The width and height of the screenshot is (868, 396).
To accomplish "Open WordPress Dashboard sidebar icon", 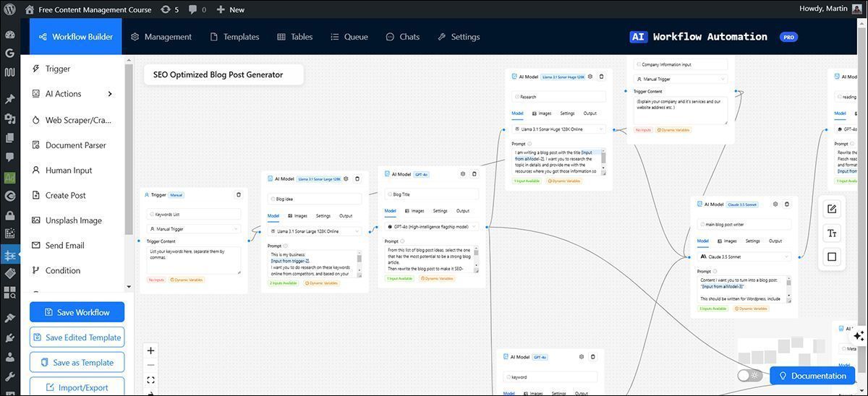I will (9, 35).
